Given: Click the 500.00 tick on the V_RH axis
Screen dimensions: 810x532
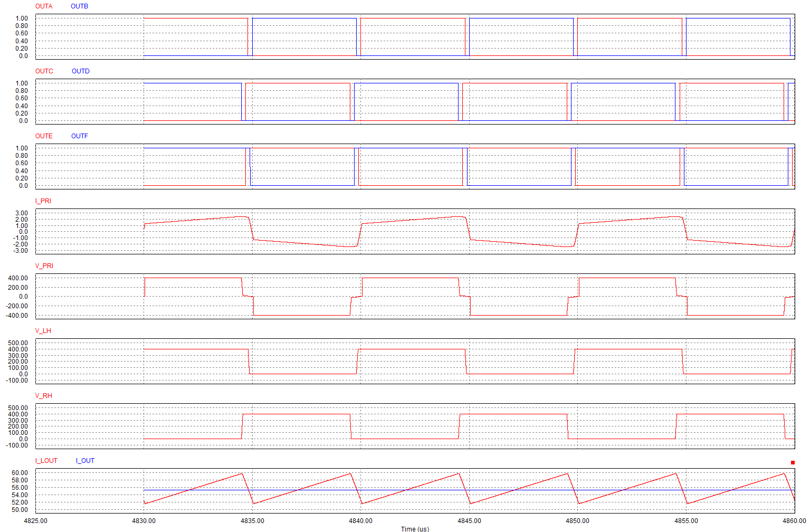Looking at the screenshot, I should click(x=18, y=408).
